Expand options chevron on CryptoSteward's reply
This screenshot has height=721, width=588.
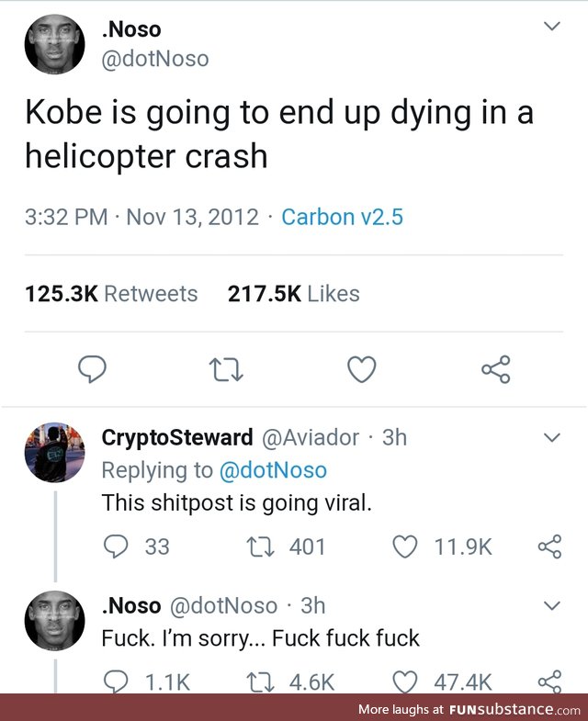[551, 437]
